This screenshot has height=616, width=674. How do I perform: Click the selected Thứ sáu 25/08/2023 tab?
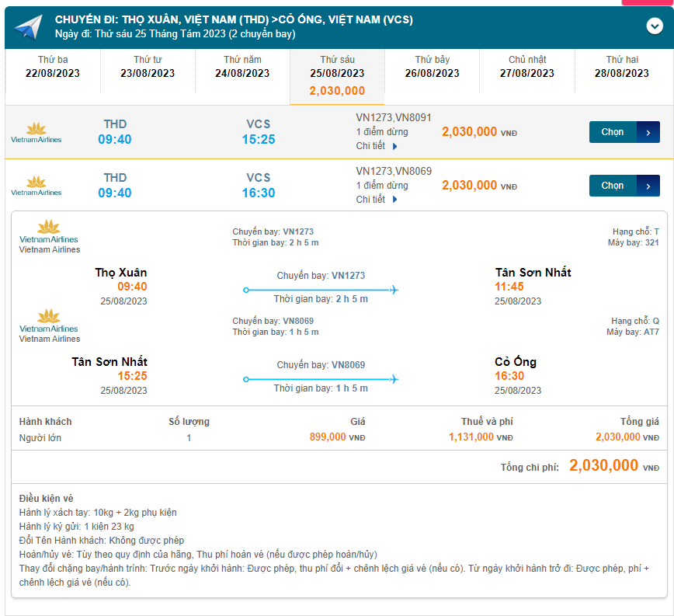[337, 76]
